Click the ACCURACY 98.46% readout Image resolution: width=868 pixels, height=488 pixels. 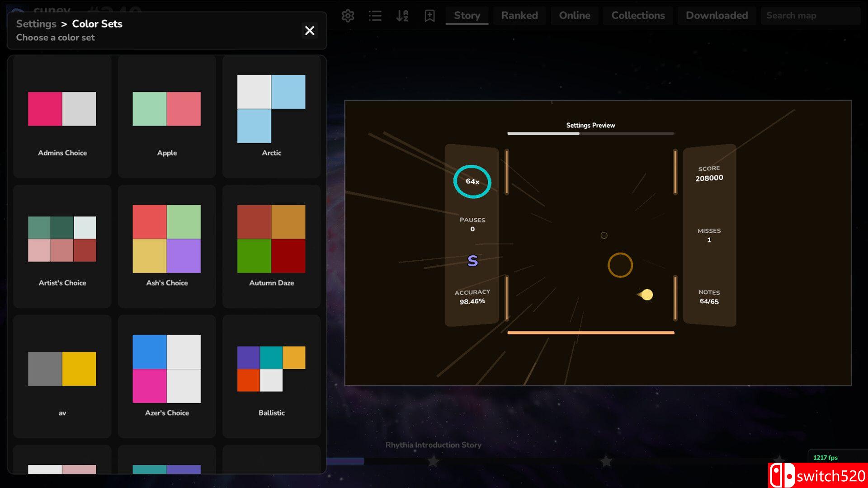click(472, 296)
